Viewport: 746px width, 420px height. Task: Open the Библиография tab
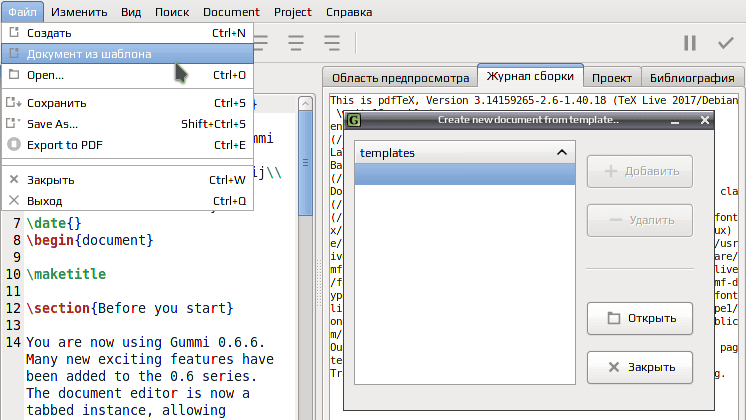pyautogui.click(x=692, y=78)
